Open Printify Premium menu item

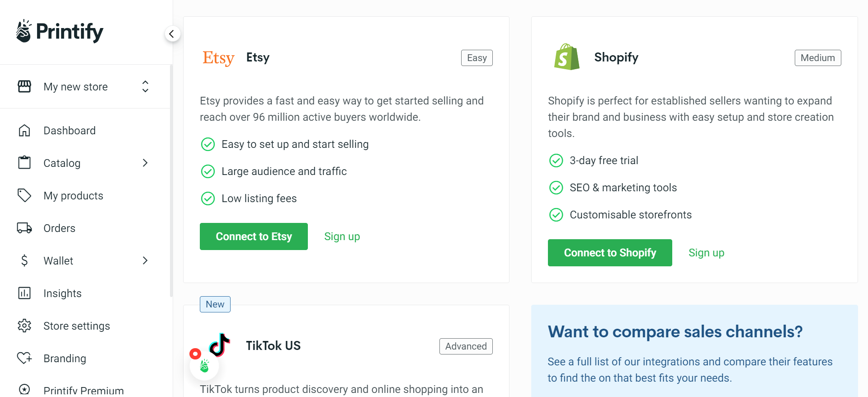[x=83, y=390]
